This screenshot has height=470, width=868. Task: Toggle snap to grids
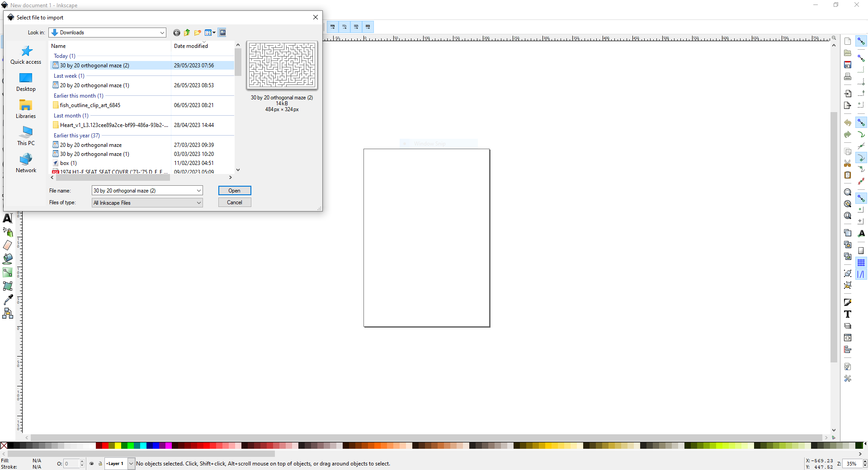(x=861, y=263)
